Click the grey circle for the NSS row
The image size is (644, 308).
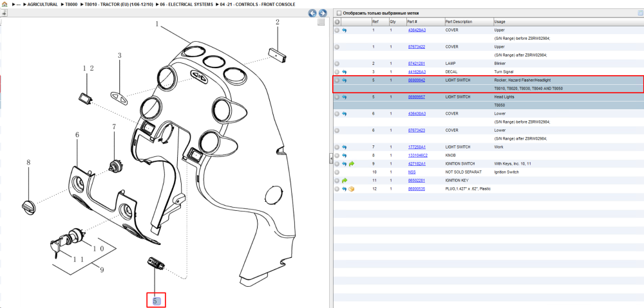click(337, 172)
